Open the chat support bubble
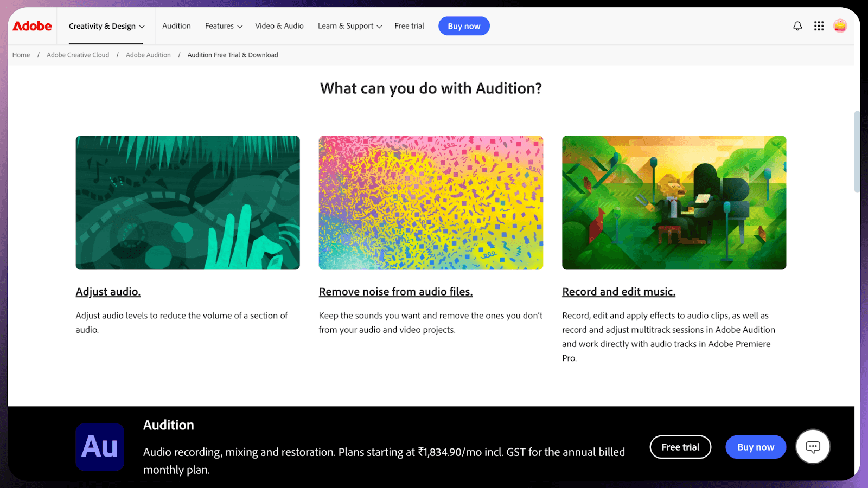Viewport: 868px width, 488px height. 813,447
